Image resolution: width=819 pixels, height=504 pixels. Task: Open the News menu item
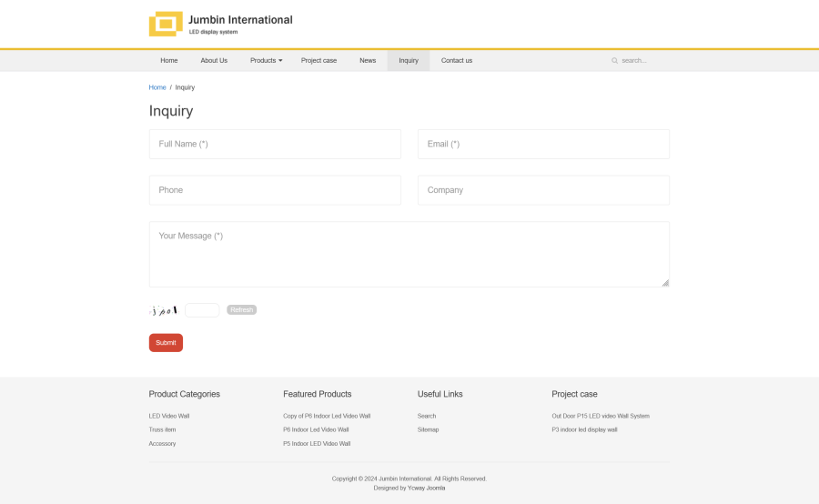point(368,61)
